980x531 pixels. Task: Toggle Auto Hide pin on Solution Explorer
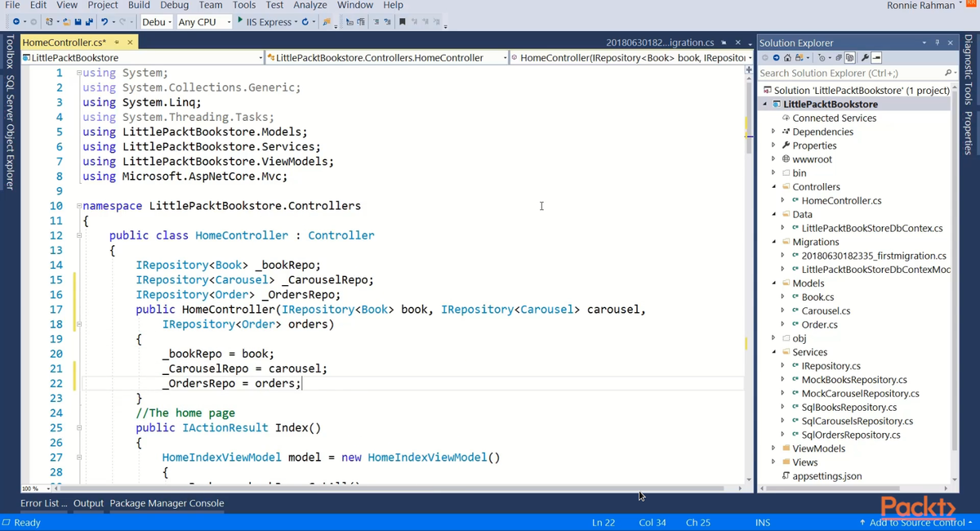point(938,42)
